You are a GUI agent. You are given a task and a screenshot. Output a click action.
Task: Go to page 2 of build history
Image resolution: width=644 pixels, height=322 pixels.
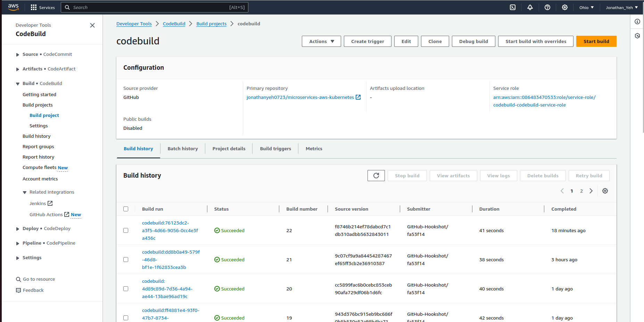[581, 191]
